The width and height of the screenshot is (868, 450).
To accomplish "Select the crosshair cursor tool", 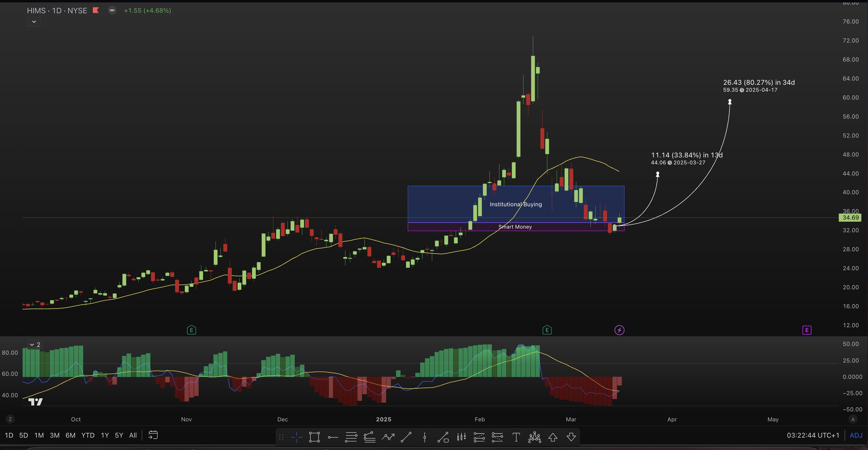I will (297, 437).
